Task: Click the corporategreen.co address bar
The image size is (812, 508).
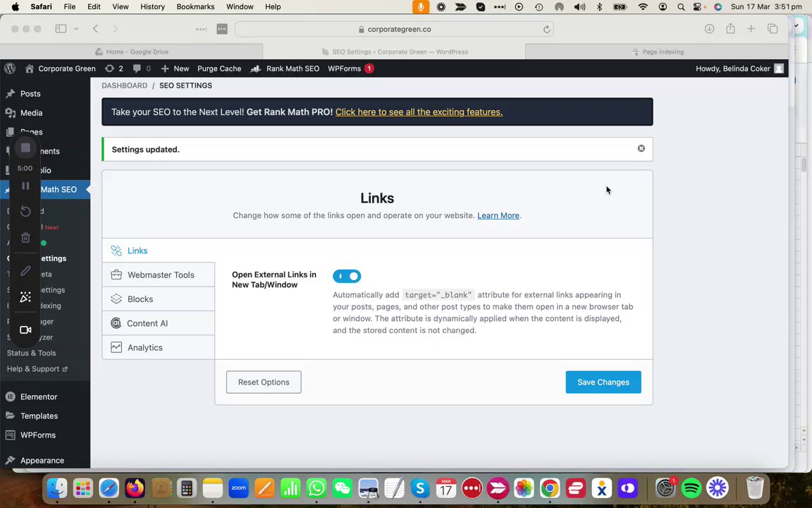Action: [x=394, y=30]
